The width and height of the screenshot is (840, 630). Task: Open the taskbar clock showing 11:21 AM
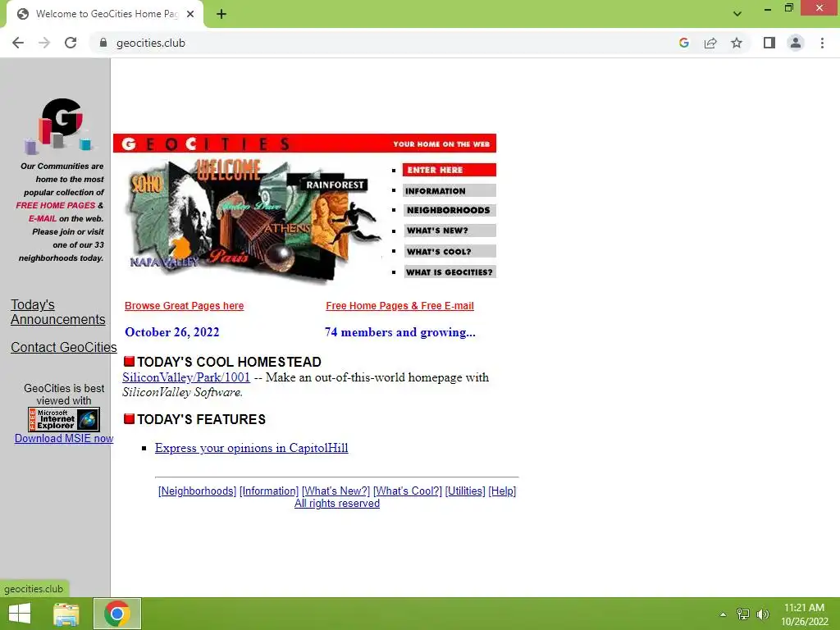tap(804, 614)
